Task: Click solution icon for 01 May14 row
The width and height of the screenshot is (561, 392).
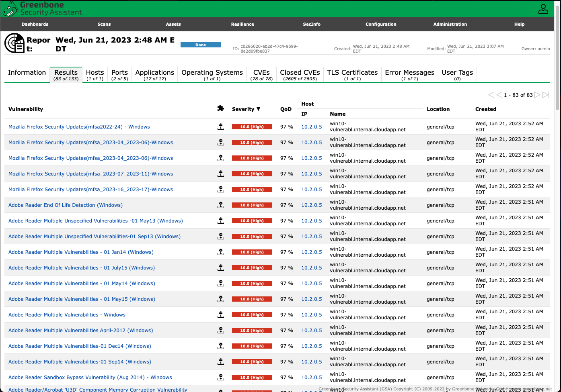Action: point(221,283)
